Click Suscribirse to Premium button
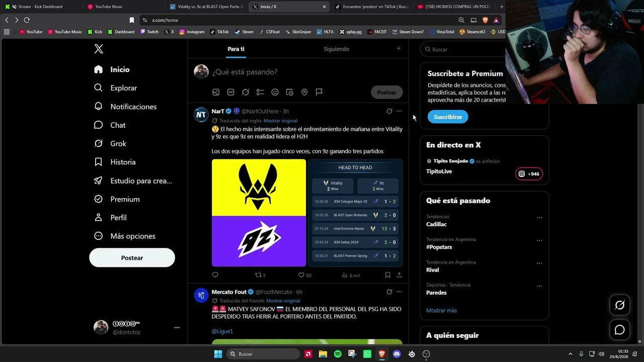 (448, 117)
